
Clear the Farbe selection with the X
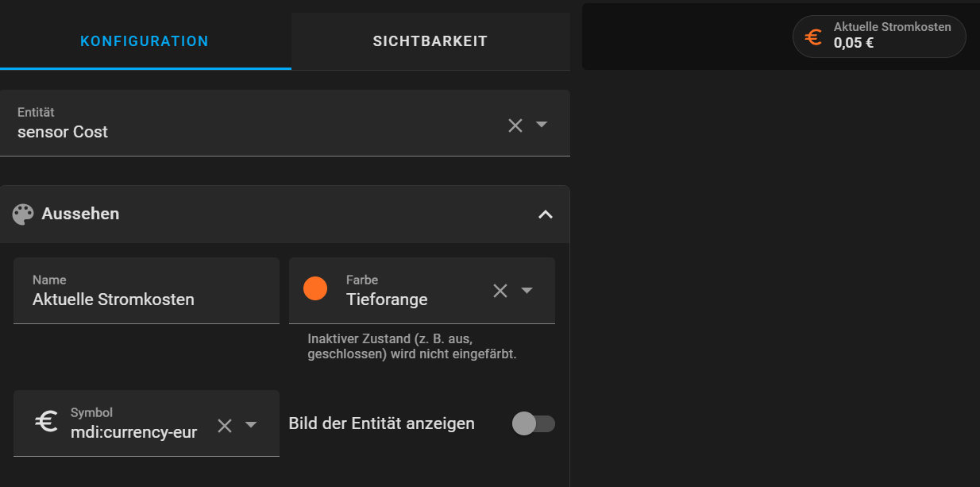500,291
